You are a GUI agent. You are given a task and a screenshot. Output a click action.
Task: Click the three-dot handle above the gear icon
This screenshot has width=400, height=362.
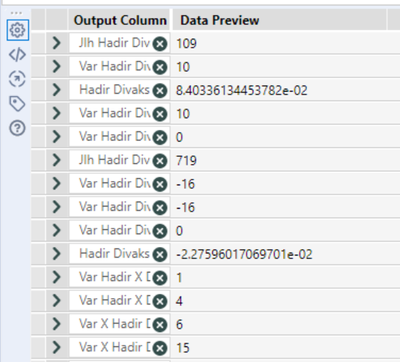pos(17,13)
